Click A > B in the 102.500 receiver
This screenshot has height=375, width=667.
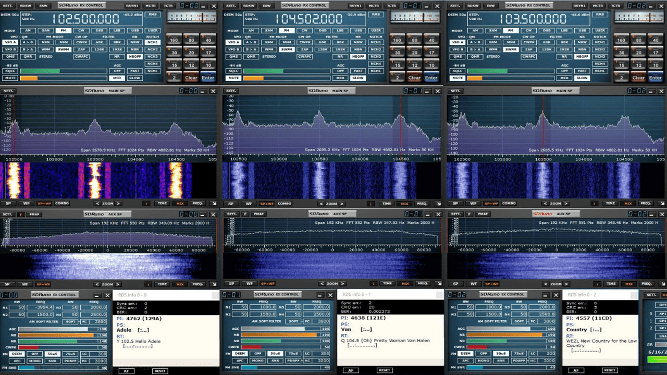point(28,42)
